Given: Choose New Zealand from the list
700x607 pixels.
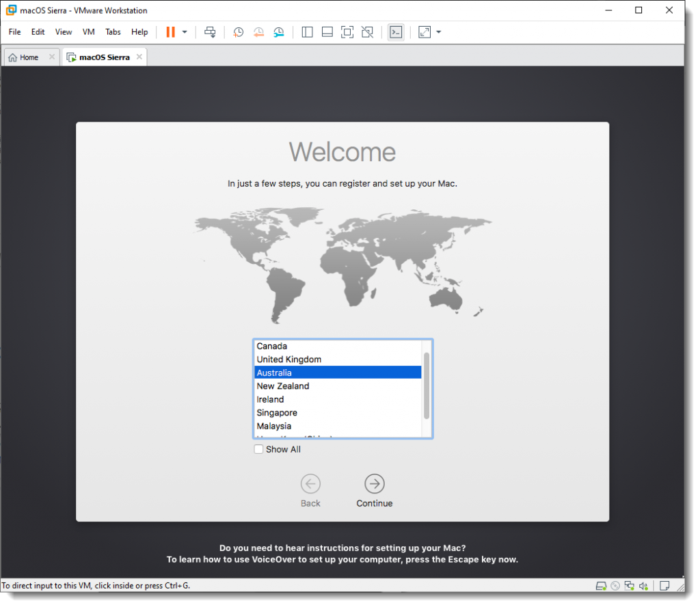Looking at the screenshot, I should tap(338, 386).
